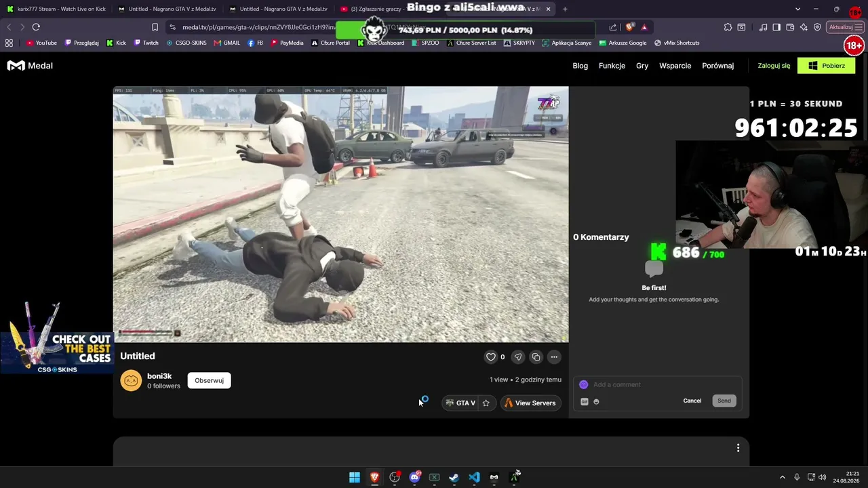Image resolution: width=868 pixels, height=488 pixels.
Task: Favorite GTA V with the star icon
Action: 486,403
